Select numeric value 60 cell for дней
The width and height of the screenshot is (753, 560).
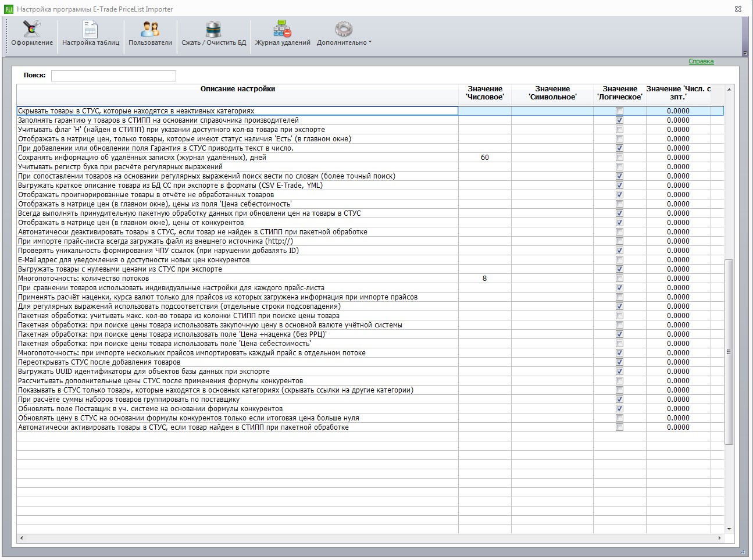coord(485,158)
